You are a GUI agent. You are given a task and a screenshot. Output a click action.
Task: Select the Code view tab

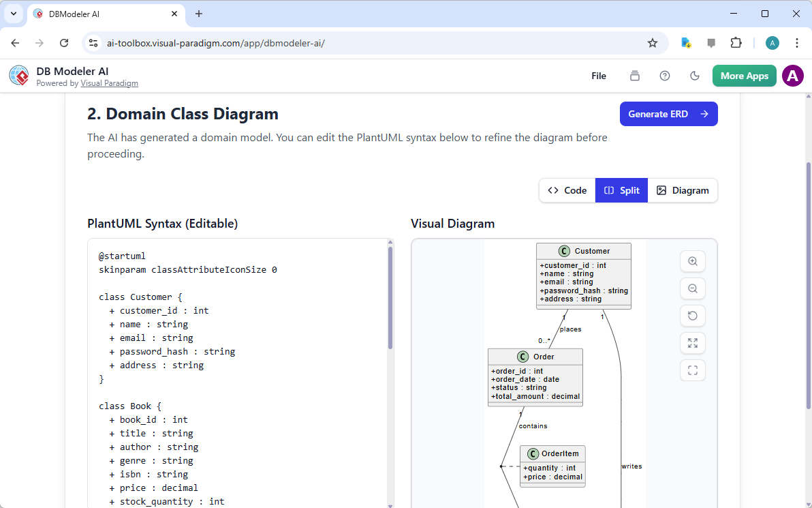point(567,190)
